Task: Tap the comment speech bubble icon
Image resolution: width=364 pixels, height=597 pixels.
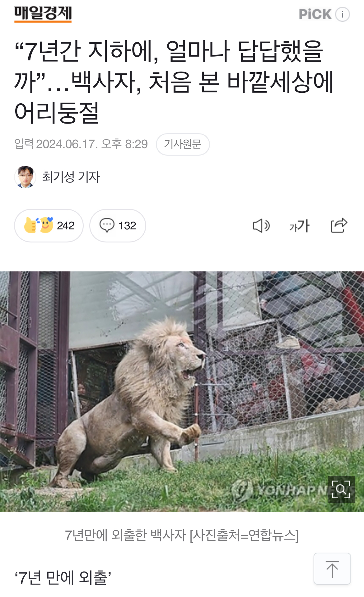Action: point(107,225)
